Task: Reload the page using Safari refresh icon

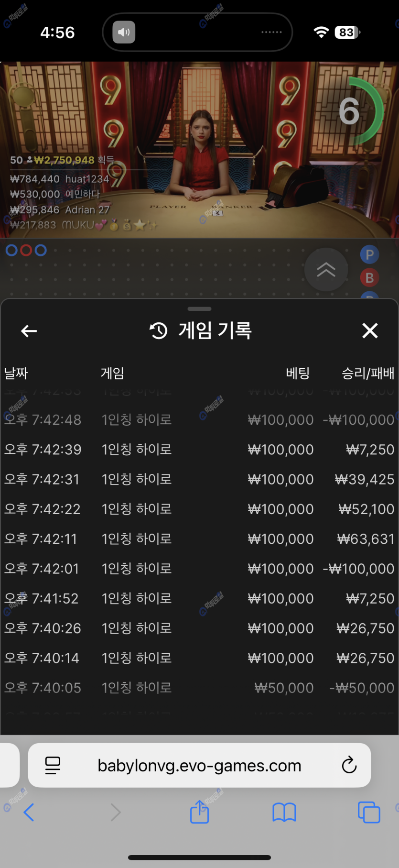Action: 349,765
